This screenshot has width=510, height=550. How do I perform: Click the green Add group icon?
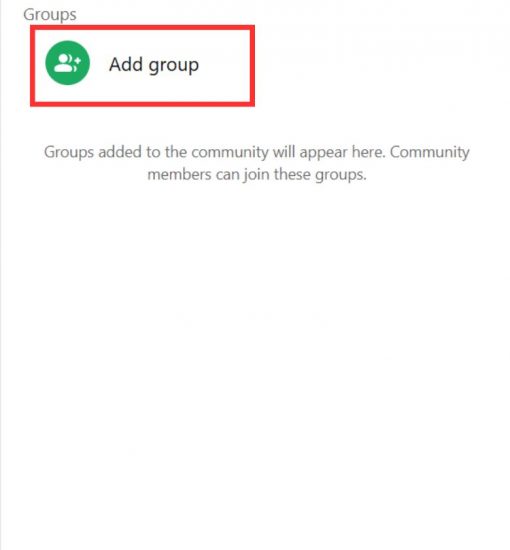[x=68, y=63]
